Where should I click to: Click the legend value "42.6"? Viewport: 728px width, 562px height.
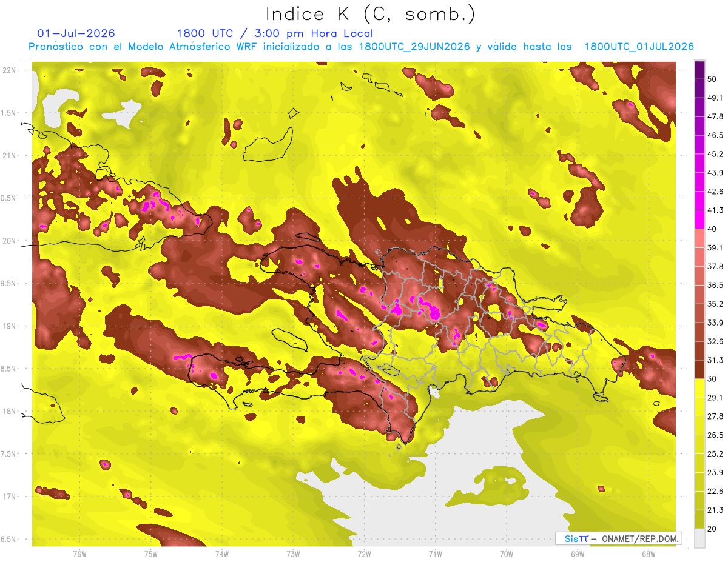tap(715, 192)
